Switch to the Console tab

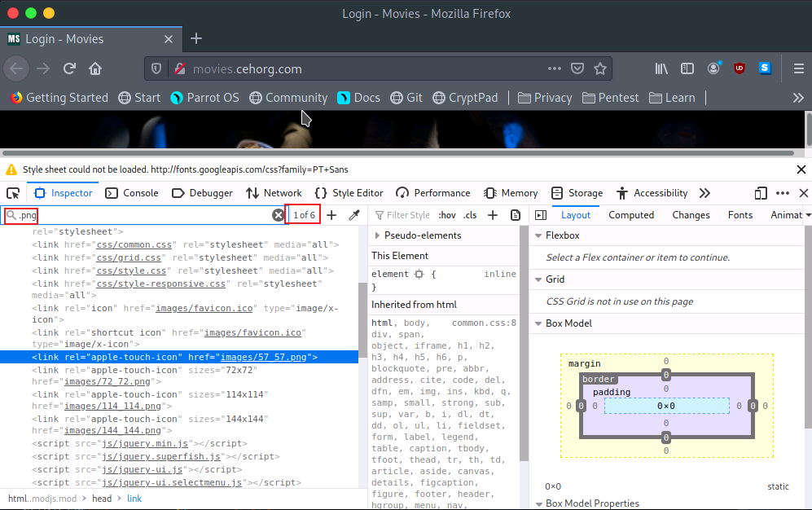(132, 193)
